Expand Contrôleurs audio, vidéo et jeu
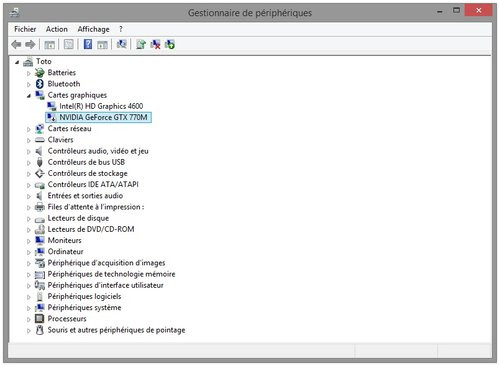This screenshot has width=500, height=366. point(29,152)
